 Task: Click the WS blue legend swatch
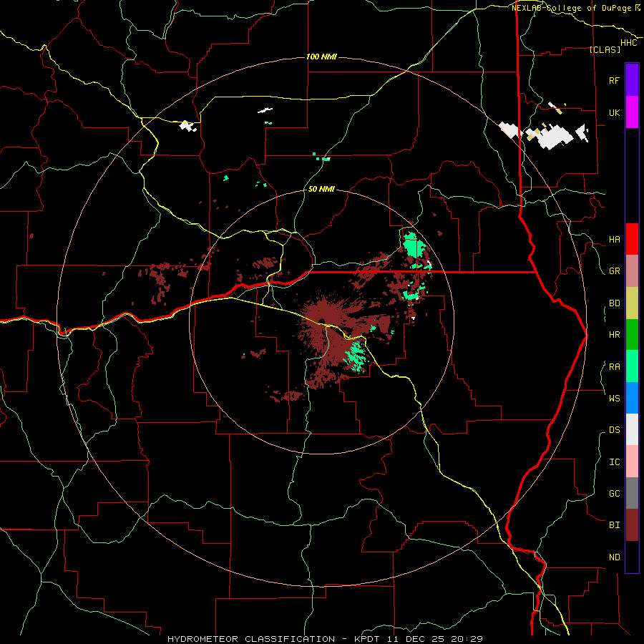click(x=632, y=398)
